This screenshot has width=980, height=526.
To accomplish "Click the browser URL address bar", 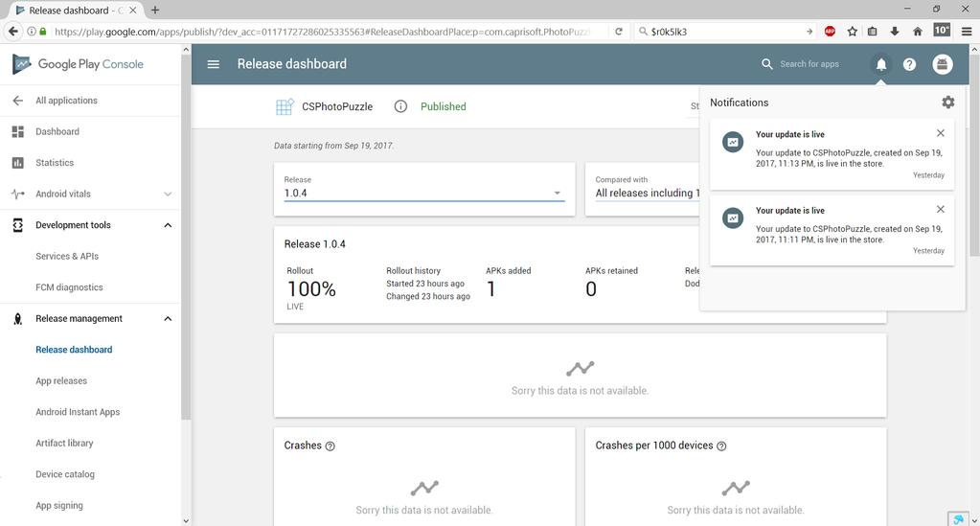I will 322,32.
